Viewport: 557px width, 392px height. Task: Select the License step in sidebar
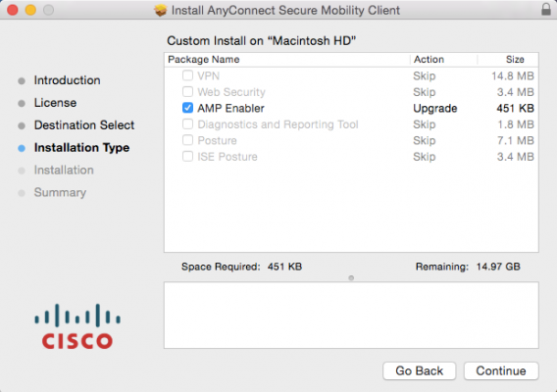[x=56, y=103]
